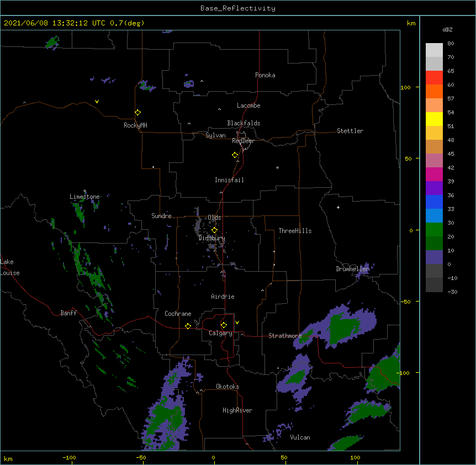
Task: Click the yellow diamond marker above RockyMH
Action: (x=138, y=113)
